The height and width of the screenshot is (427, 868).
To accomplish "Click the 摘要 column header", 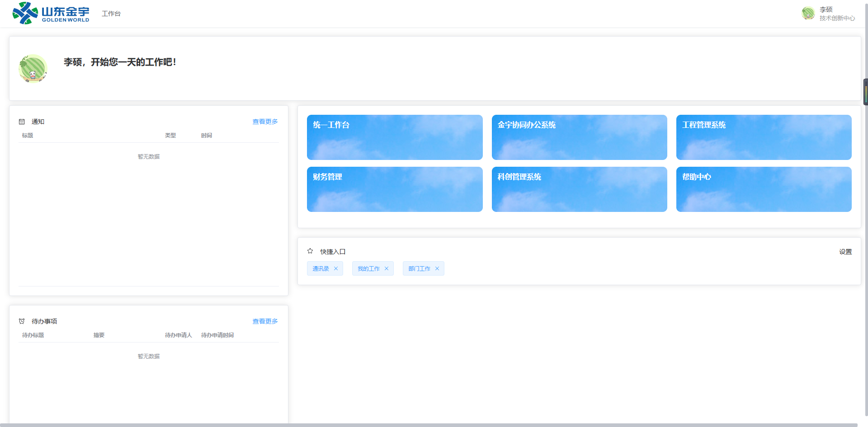I will click(99, 335).
